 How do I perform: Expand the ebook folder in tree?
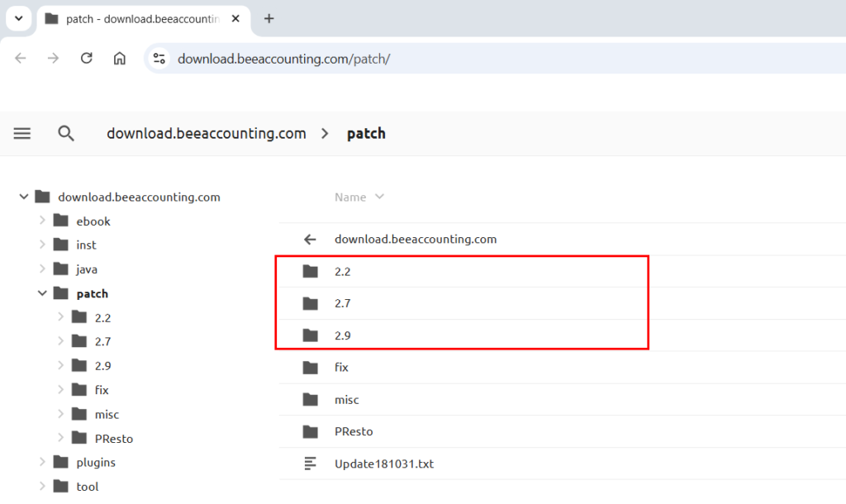(x=42, y=221)
